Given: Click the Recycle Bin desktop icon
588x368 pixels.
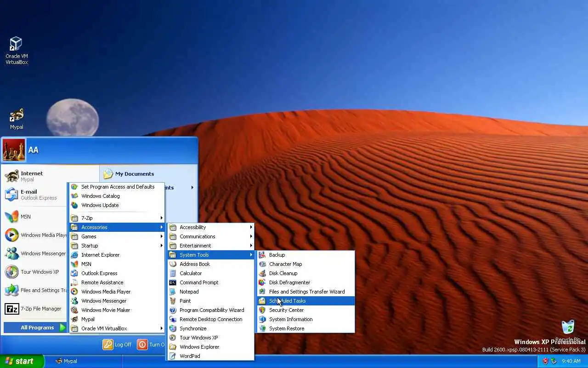Looking at the screenshot, I should coord(568,328).
